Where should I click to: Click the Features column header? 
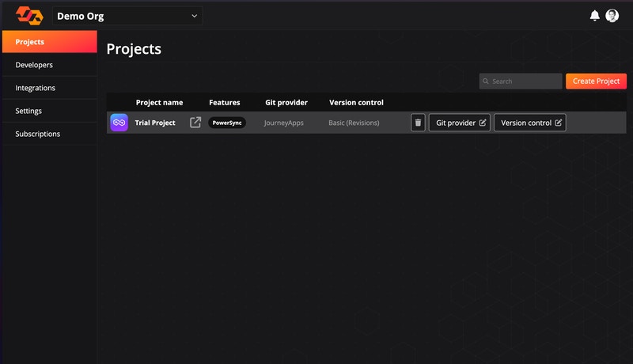[x=225, y=103]
